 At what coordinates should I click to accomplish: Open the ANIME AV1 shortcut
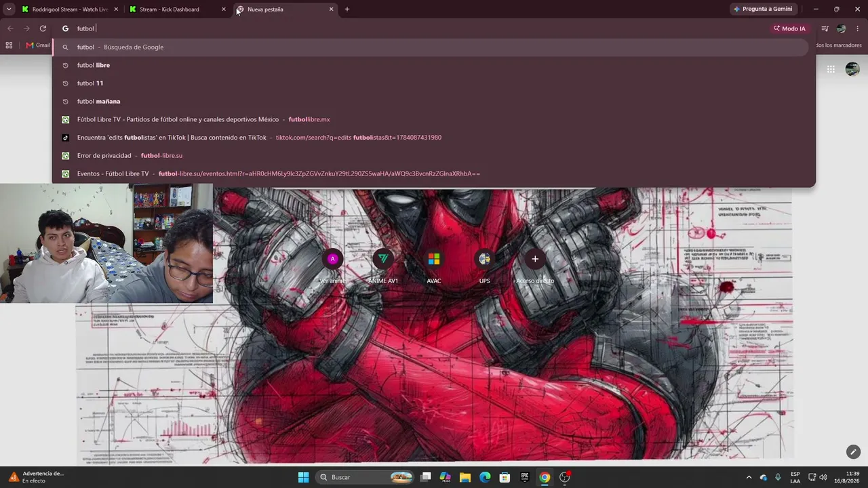coord(383,266)
